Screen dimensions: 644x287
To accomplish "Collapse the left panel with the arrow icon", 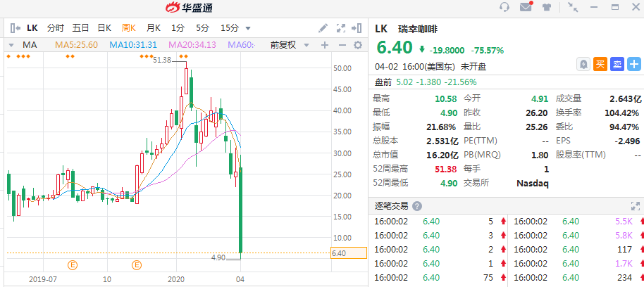I will click(x=16, y=28).
